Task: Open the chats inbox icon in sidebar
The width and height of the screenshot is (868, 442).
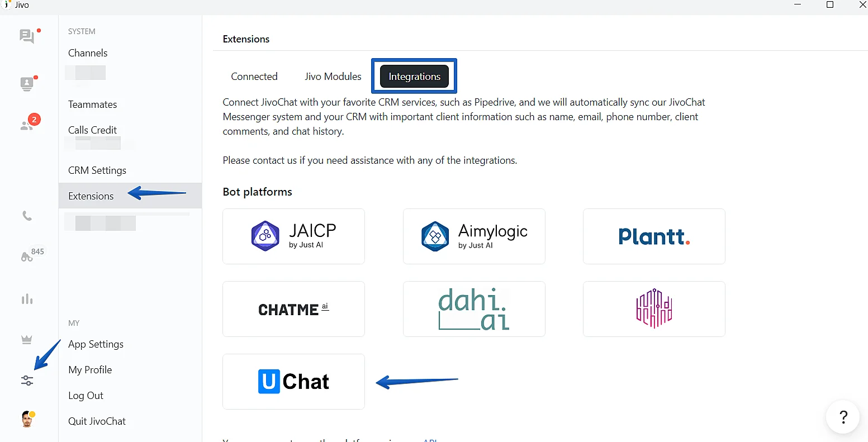Action: [27, 36]
